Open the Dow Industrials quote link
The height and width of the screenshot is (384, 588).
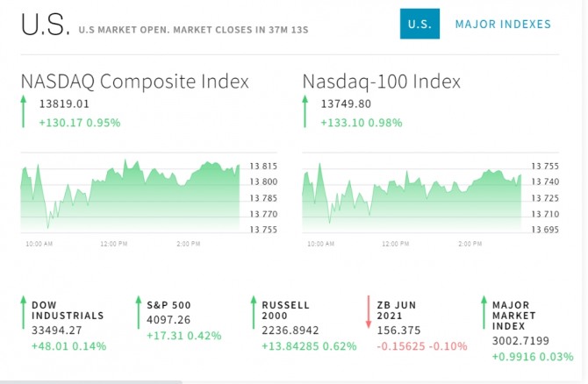pyautogui.click(x=68, y=310)
